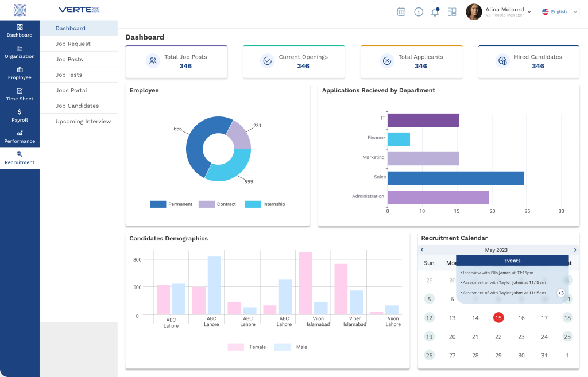The image size is (588, 377).
Task: Toggle the Male legend swatch
Action: [x=283, y=347]
